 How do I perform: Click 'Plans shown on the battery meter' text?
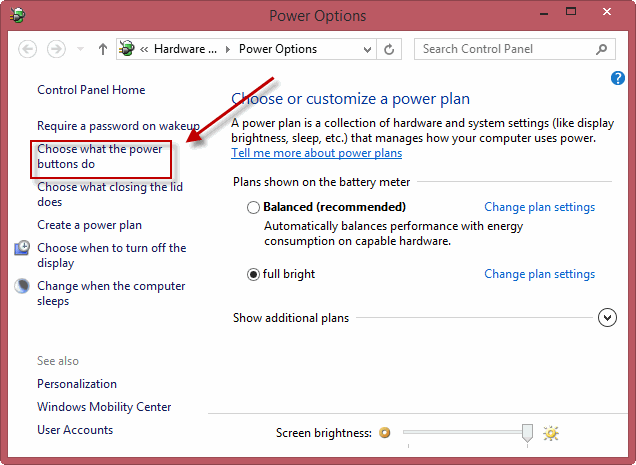322,182
